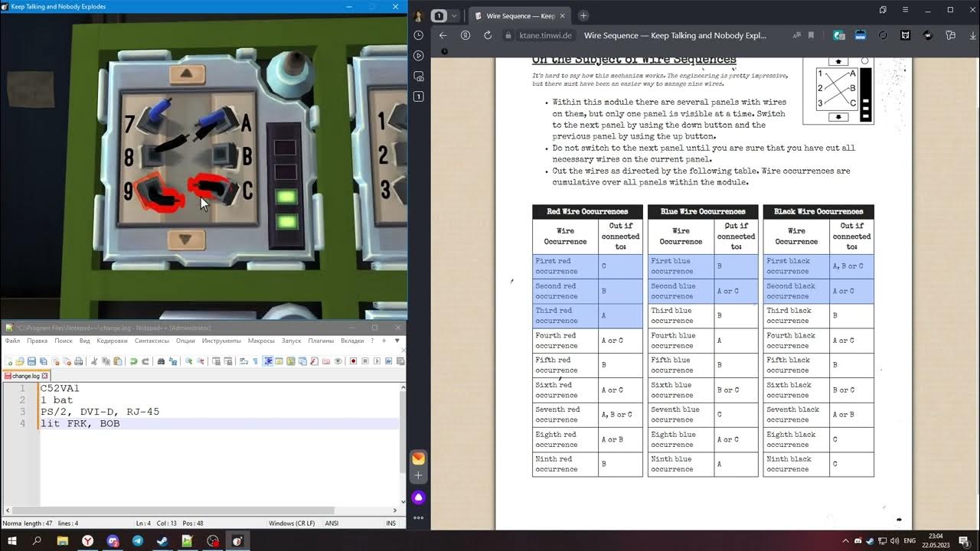Image resolution: width=980 pixels, height=551 pixels.
Task: Click the Alice purple assistant icon in sidebar
Action: 419,497
